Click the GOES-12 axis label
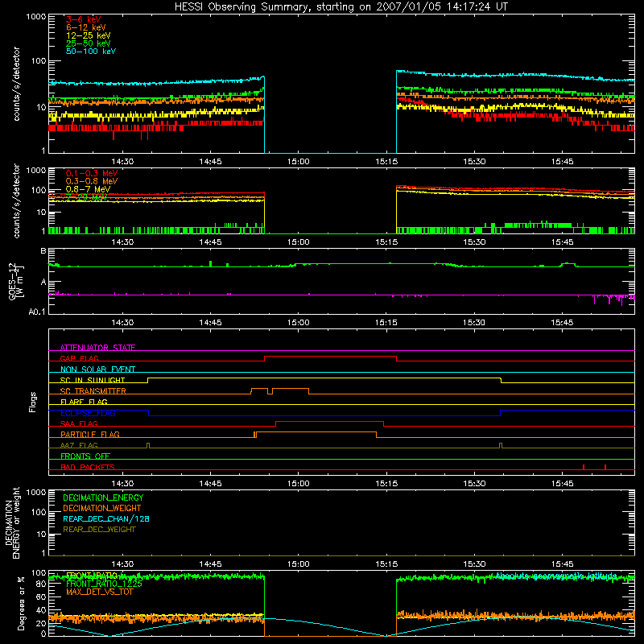The image size is (644, 644). (16, 281)
